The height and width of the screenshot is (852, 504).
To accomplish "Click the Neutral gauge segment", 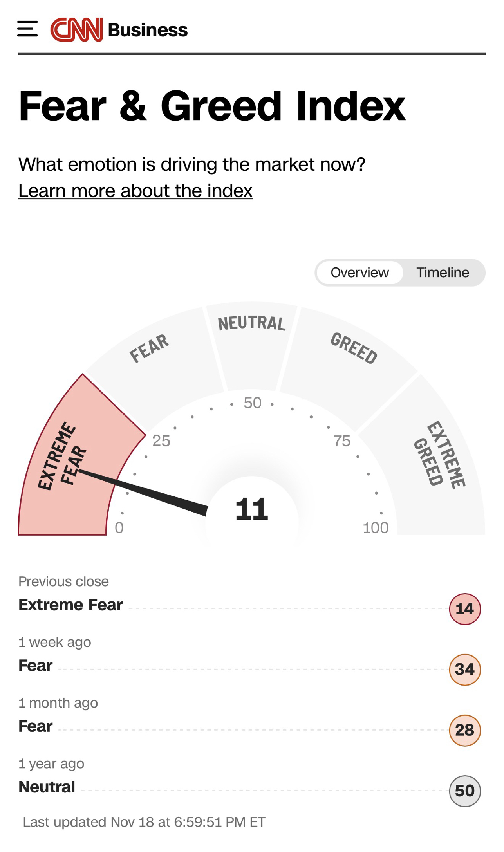I will pos(251,345).
